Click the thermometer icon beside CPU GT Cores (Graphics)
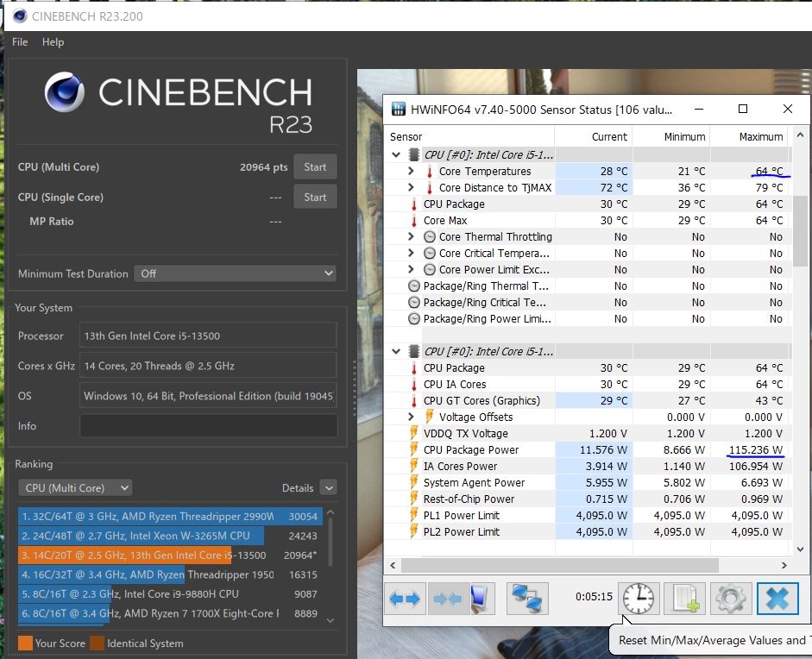This screenshot has width=812, height=659. click(414, 401)
